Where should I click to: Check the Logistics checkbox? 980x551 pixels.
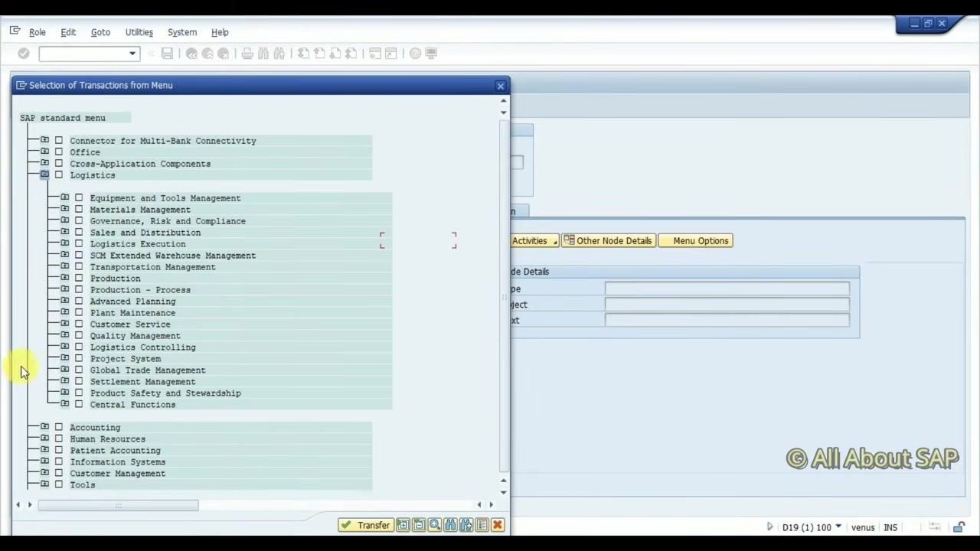point(59,175)
